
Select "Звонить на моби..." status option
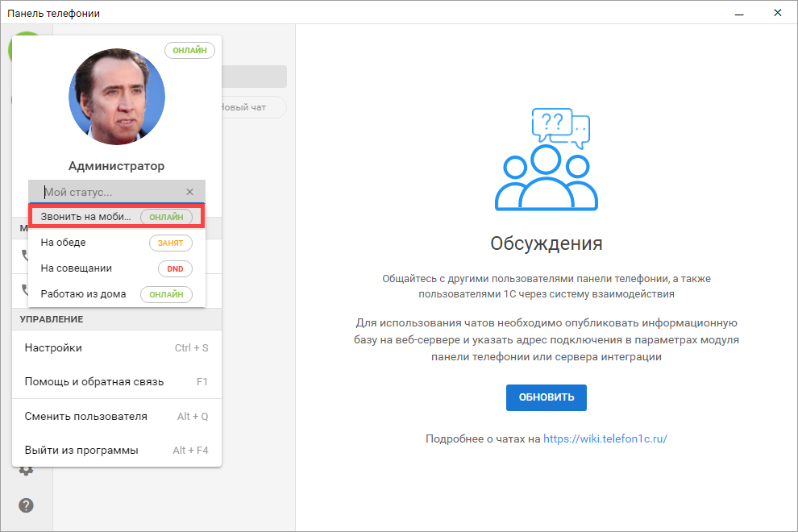[87, 217]
